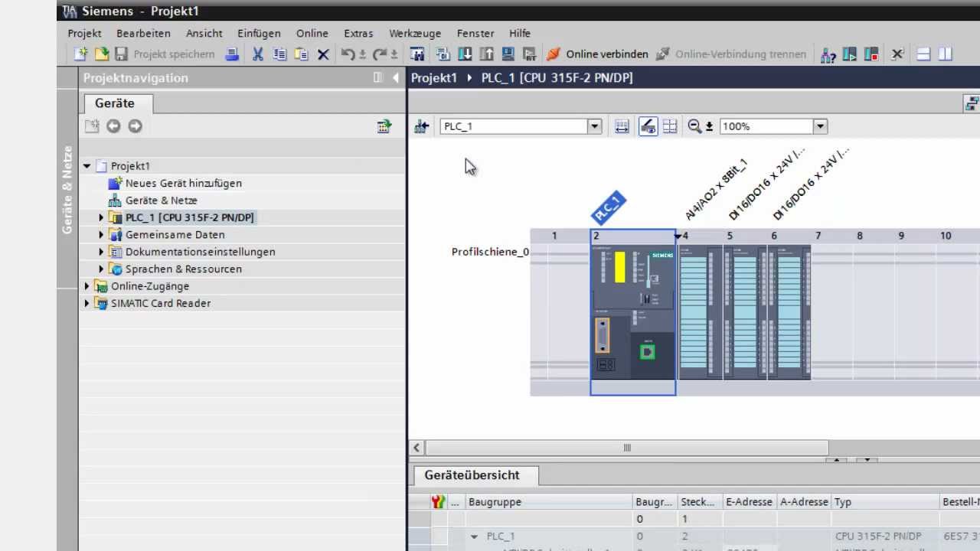This screenshot has height=551, width=980.
Task: Click the Cut scissors icon
Action: pyautogui.click(x=258, y=54)
